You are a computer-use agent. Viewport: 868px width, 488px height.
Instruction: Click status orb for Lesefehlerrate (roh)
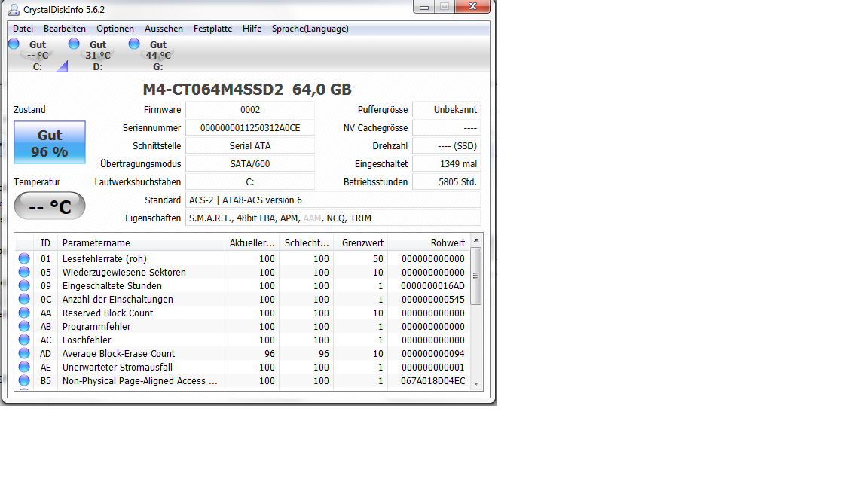pos(24,258)
